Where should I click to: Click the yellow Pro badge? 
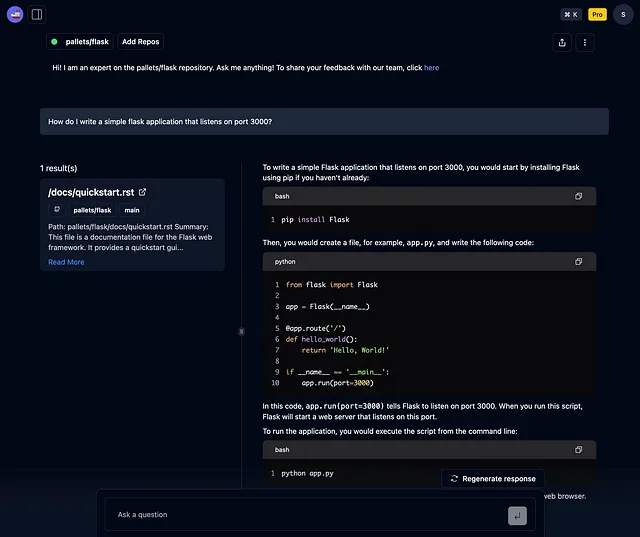(597, 14)
